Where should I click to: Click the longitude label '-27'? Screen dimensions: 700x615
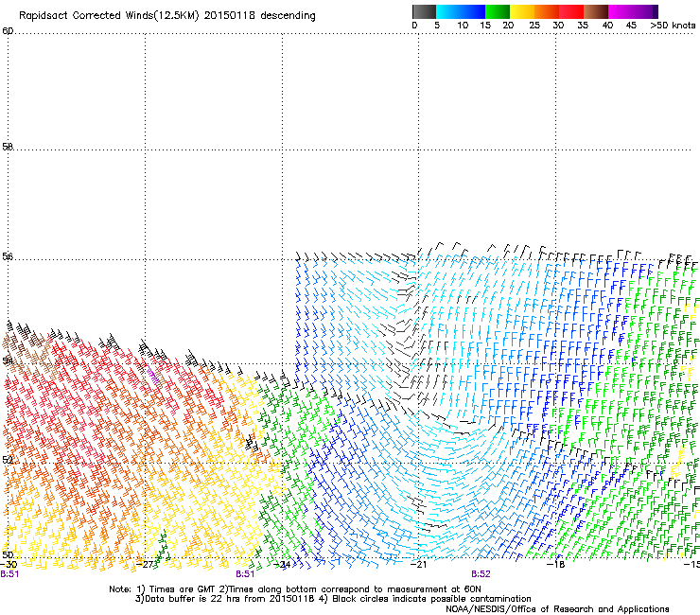(146, 565)
